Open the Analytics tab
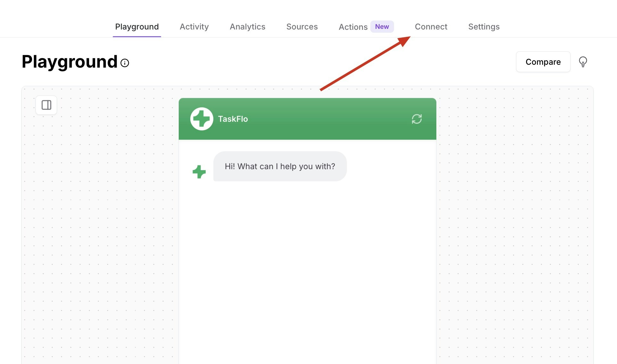 click(247, 27)
